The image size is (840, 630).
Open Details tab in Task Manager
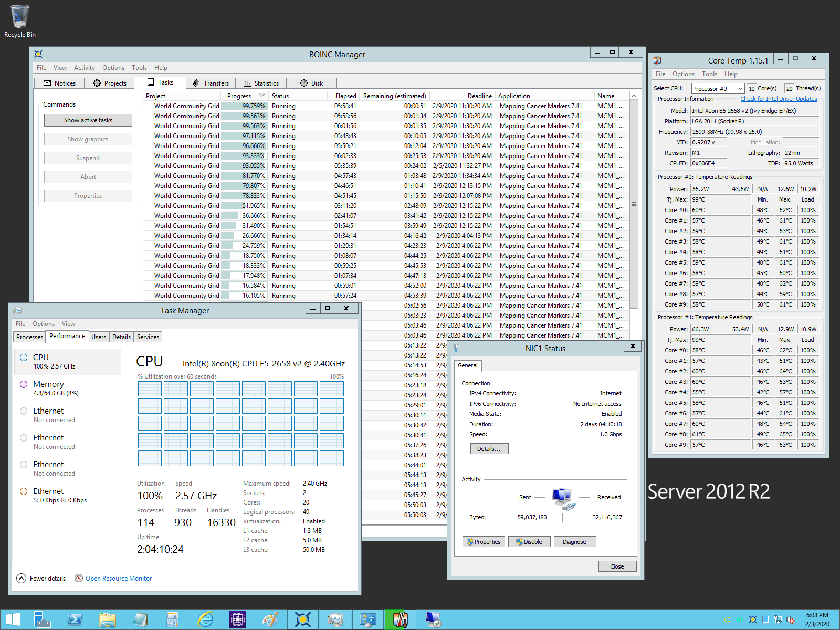(x=121, y=337)
